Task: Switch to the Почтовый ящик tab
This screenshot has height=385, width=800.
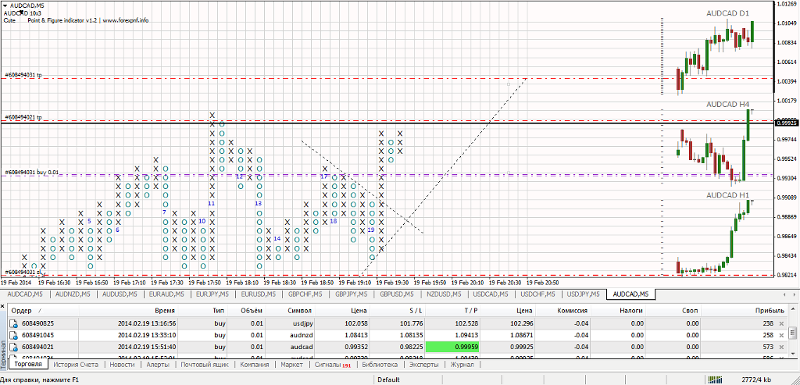Action: point(204,365)
